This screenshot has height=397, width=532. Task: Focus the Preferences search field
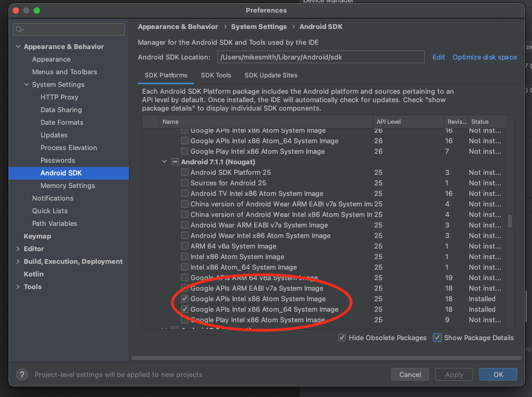(x=68, y=29)
